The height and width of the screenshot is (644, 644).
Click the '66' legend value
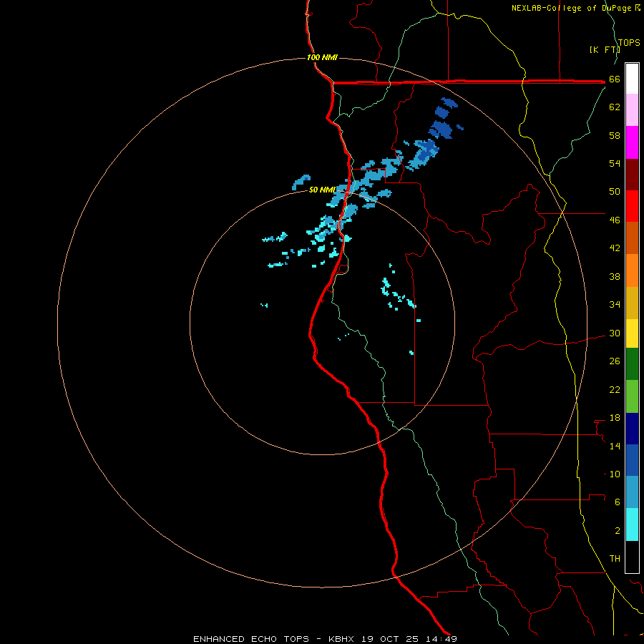[x=615, y=79]
